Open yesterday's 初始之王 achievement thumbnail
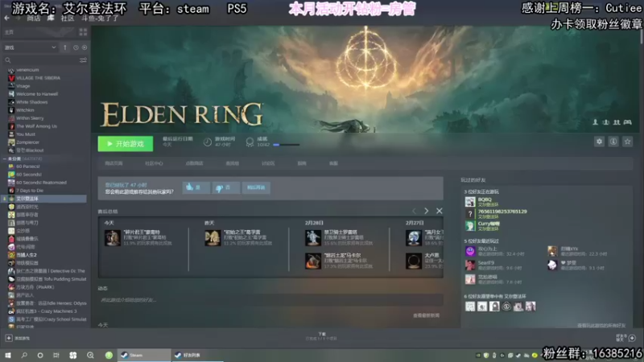This screenshot has width=644, height=362. click(213, 238)
